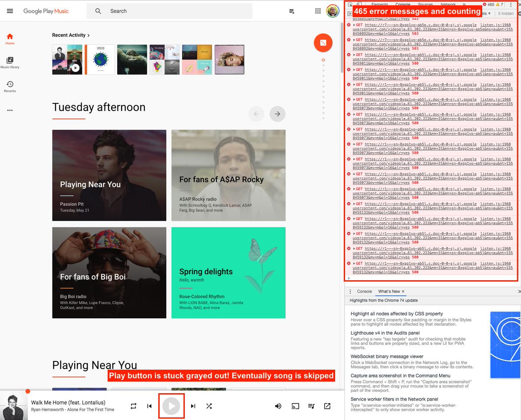Click the Rose-Colored Rhythm title
This screenshot has height=420, width=521.
pyautogui.click(x=202, y=296)
